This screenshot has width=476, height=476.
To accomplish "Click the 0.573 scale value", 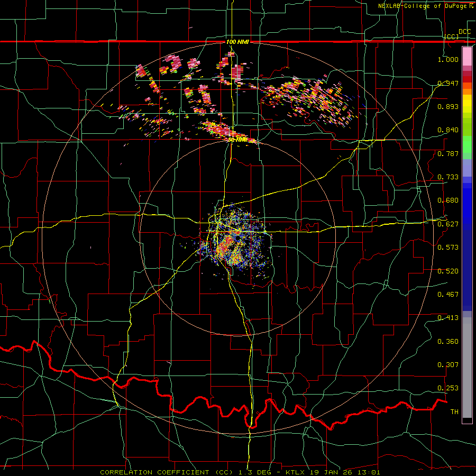I will (448, 247).
